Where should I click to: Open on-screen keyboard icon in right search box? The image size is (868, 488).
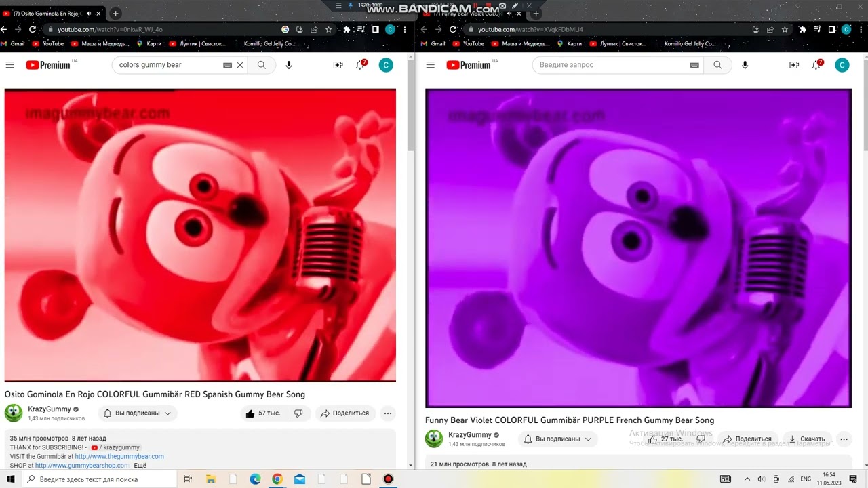coord(694,65)
